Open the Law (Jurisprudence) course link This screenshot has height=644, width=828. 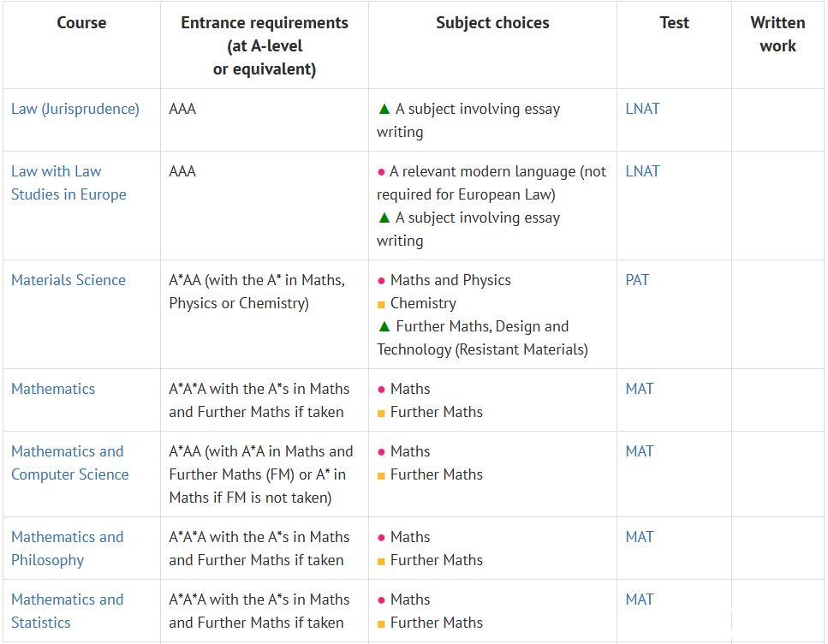click(x=75, y=109)
